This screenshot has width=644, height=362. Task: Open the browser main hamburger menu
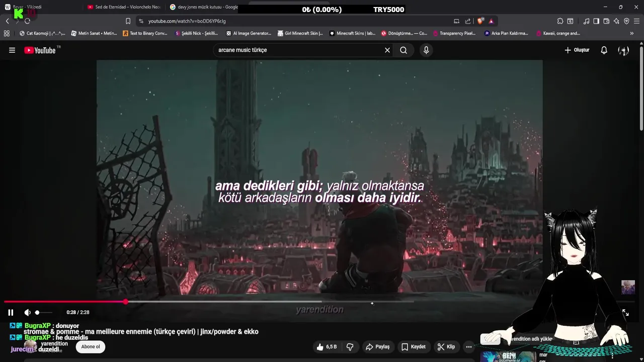click(637, 21)
